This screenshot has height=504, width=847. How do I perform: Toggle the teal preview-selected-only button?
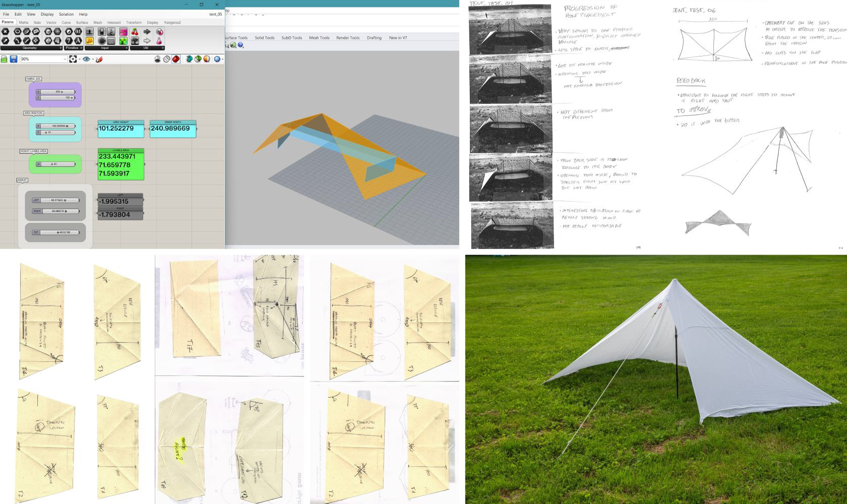tap(190, 59)
